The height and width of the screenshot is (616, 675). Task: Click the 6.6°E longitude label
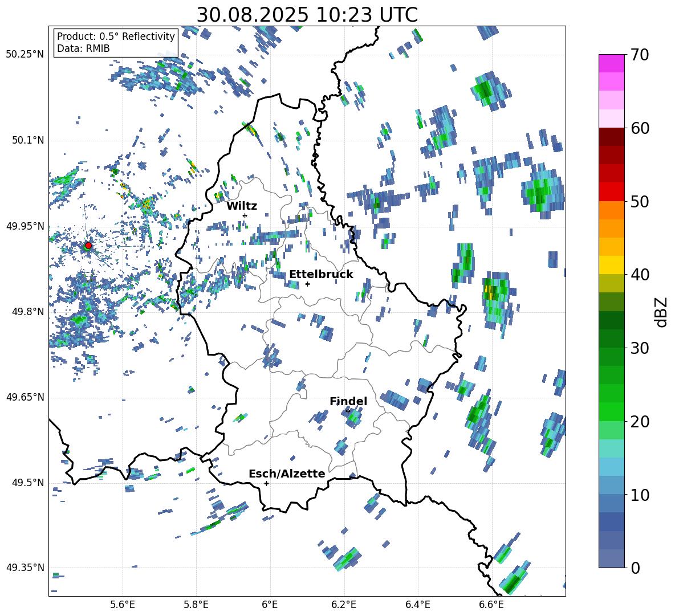491,605
